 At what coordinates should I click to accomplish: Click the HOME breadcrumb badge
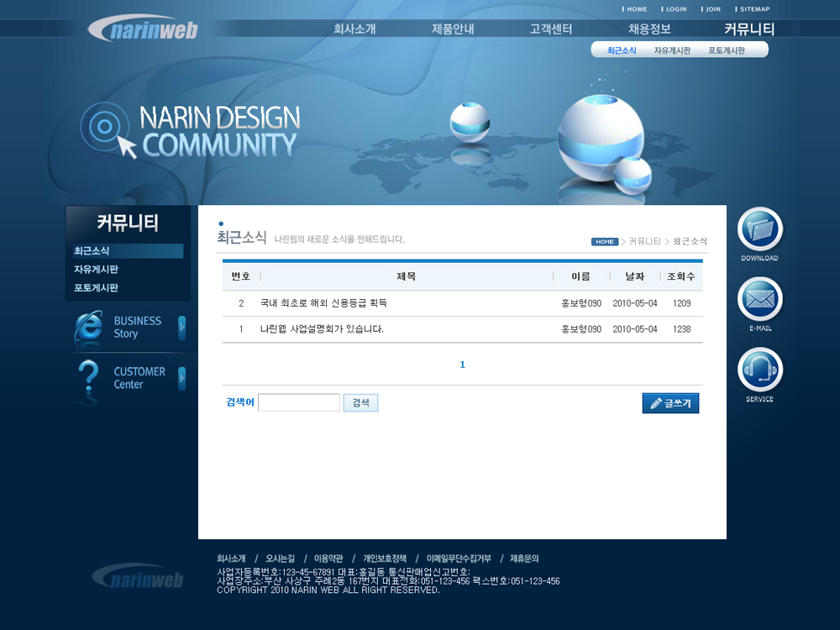coord(604,242)
